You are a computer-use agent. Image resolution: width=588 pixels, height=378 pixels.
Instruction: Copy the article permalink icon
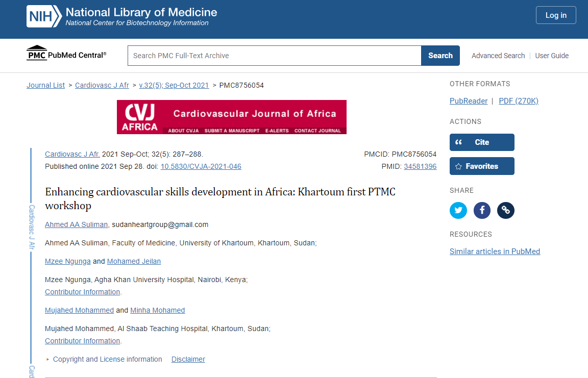click(x=506, y=210)
